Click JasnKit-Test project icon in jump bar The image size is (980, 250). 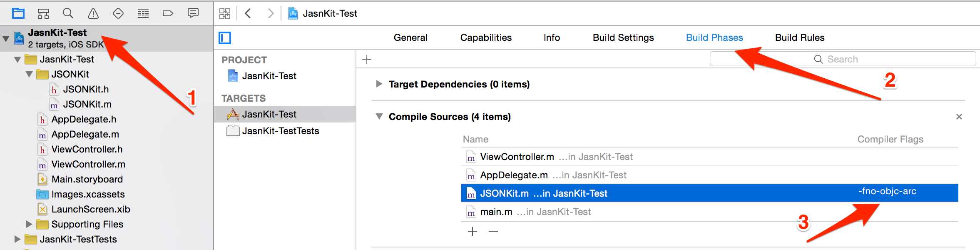[293, 13]
